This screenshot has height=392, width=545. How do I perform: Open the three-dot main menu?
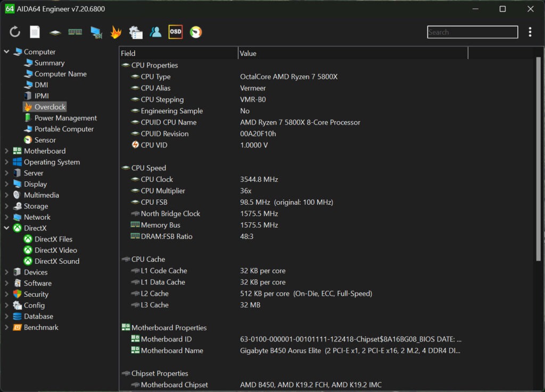coord(530,32)
